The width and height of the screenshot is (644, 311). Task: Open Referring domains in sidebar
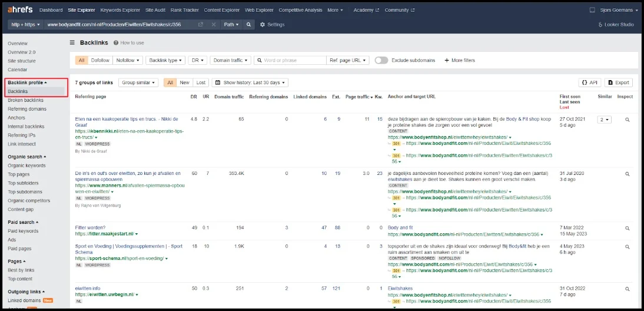tap(27, 109)
